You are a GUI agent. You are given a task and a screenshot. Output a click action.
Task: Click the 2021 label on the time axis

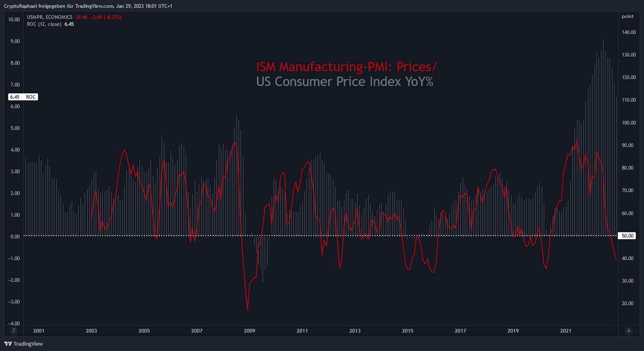(x=566, y=331)
